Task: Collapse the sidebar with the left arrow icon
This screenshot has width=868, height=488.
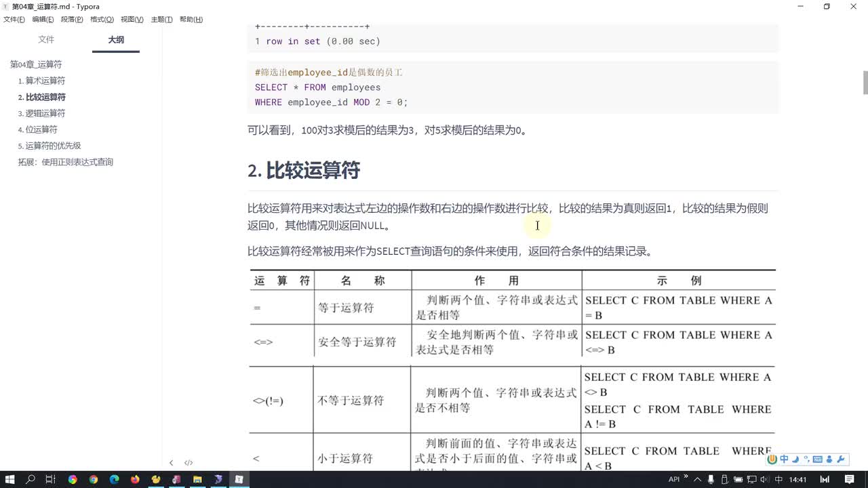Action: click(171, 462)
